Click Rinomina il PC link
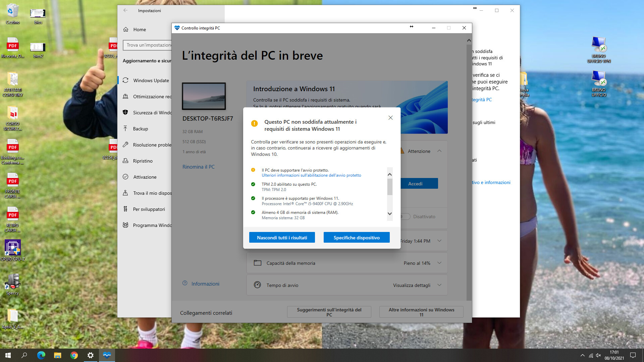Viewport: 644px width, 362px height. pyautogui.click(x=199, y=167)
